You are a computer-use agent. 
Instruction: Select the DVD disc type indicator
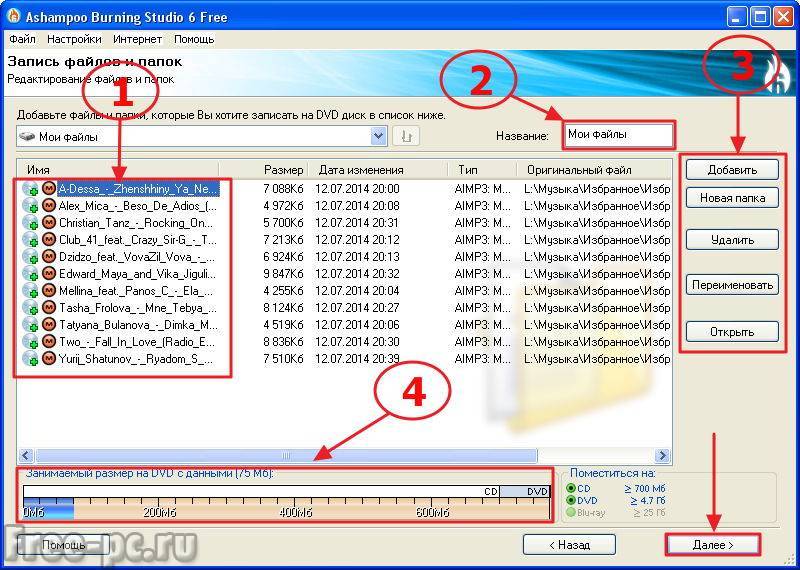tap(571, 501)
